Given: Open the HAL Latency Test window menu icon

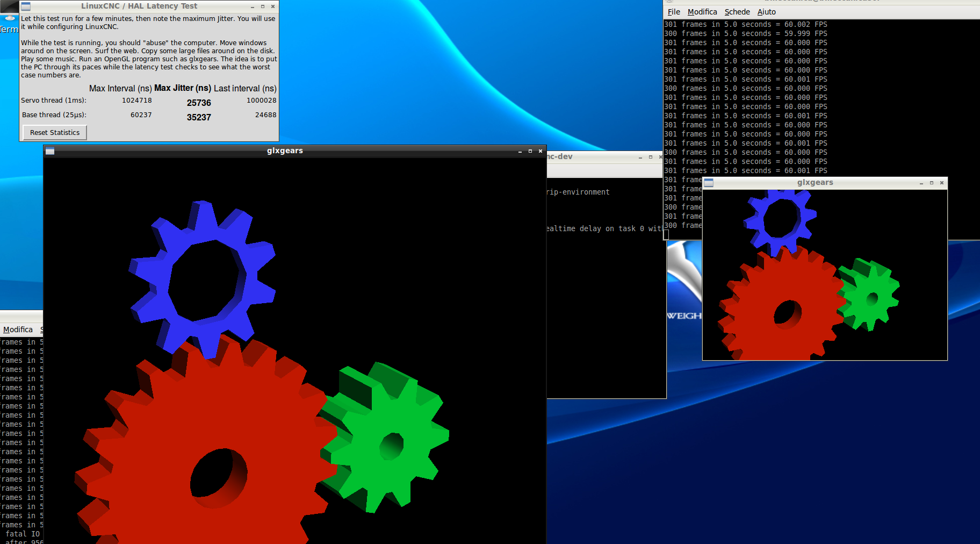Looking at the screenshot, I should click(x=26, y=6).
